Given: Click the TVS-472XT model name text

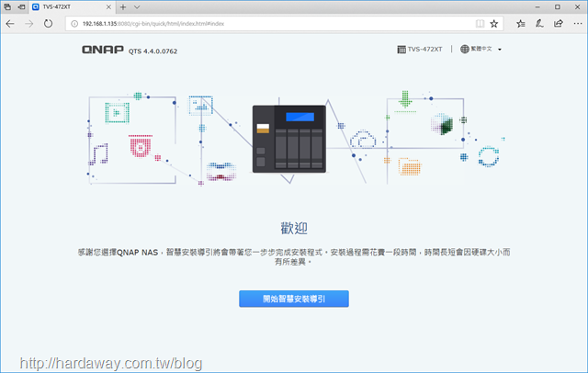Looking at the screenshot, I should pyautogui.click(x=424, y=49).
